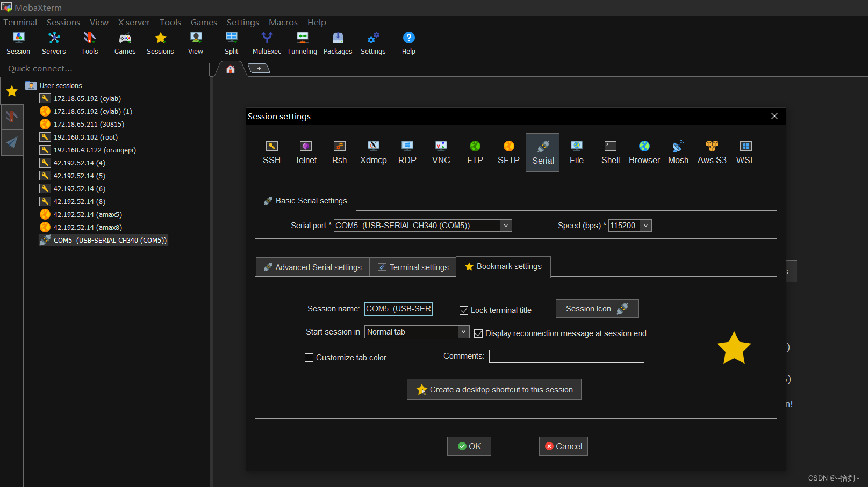This screenshot has width=868, height=487.
Task: Choose the Shell session type
Action: click(611, 152)
